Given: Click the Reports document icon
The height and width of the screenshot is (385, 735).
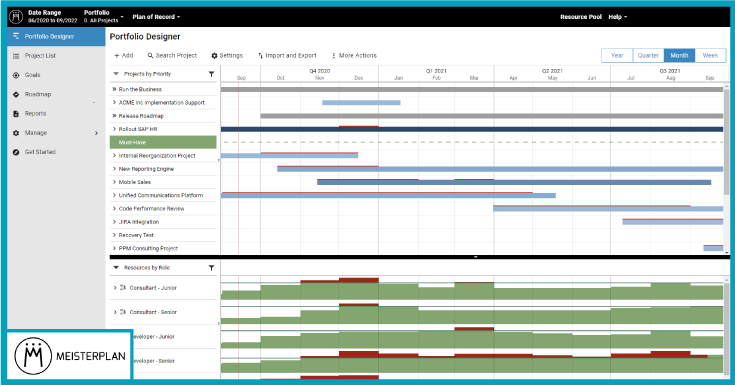Looking at the screenshot, I should (16, 113).
